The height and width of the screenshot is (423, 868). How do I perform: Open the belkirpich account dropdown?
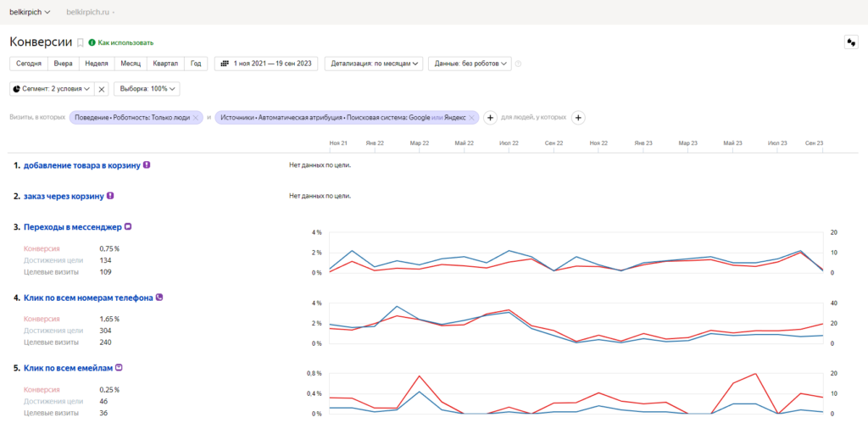(x=30, y=12)
